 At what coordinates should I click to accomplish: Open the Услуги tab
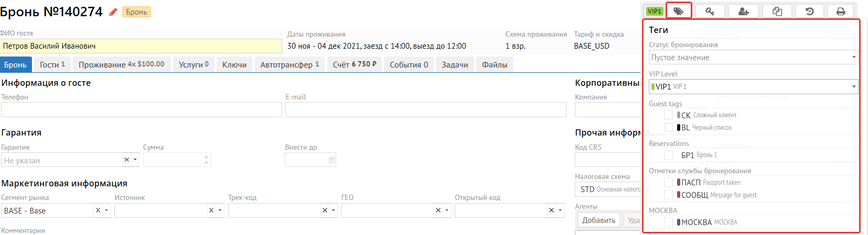[194, 64]
